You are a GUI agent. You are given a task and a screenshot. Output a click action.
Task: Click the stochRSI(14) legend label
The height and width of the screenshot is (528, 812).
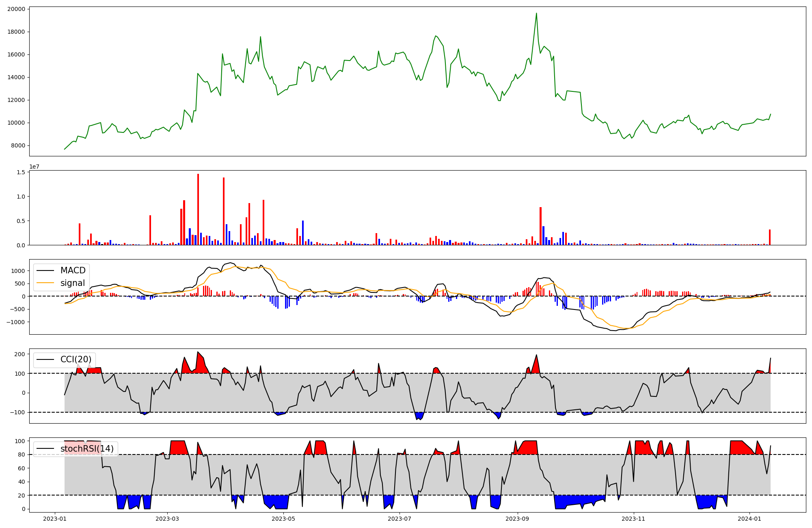pyautogui.click(x=87, y=449)
